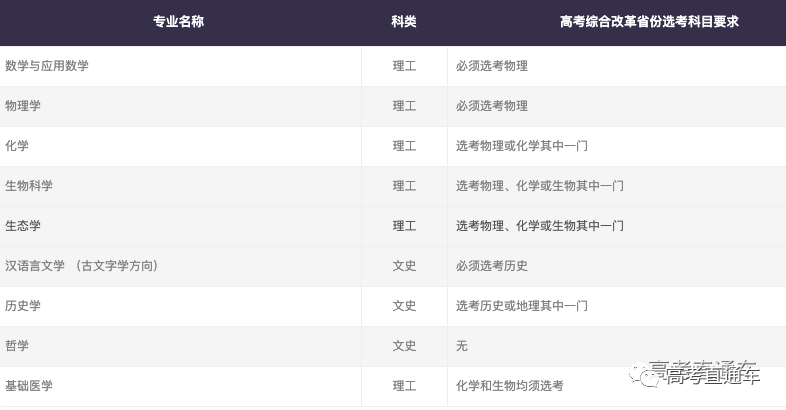Click the subject requirement in the 生态学 row
Screen dimensions: 786x410
(x=540, y=226)
